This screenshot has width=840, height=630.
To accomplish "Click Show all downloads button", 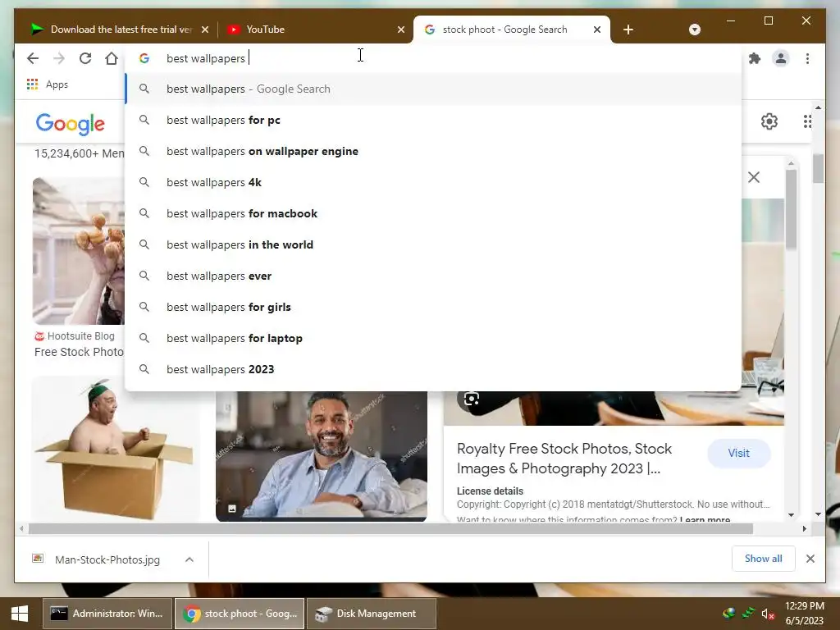I will pos(763,558).
